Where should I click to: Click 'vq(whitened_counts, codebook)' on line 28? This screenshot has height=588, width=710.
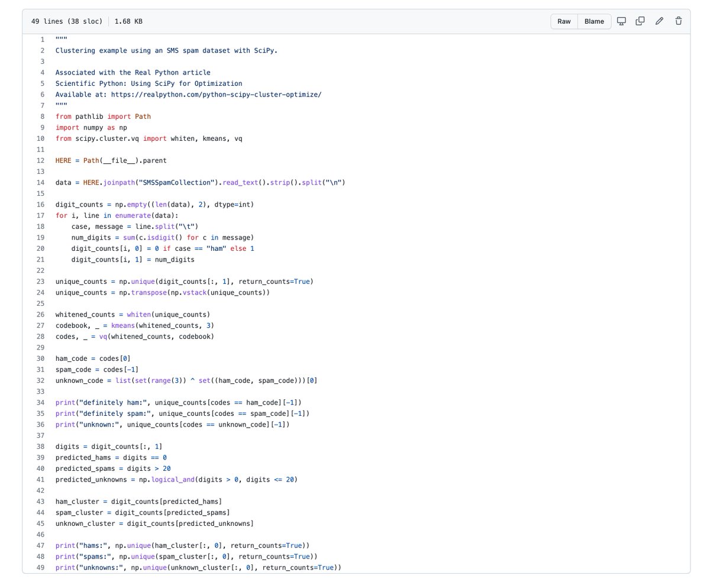[156, 337]
